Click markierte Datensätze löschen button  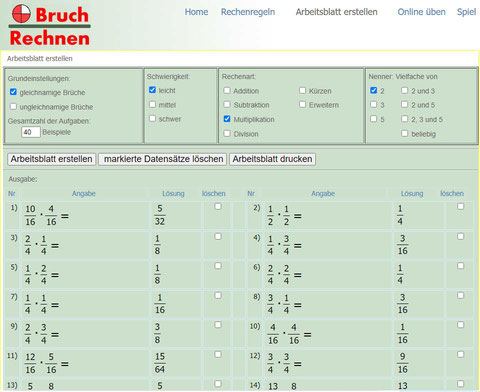163,159
